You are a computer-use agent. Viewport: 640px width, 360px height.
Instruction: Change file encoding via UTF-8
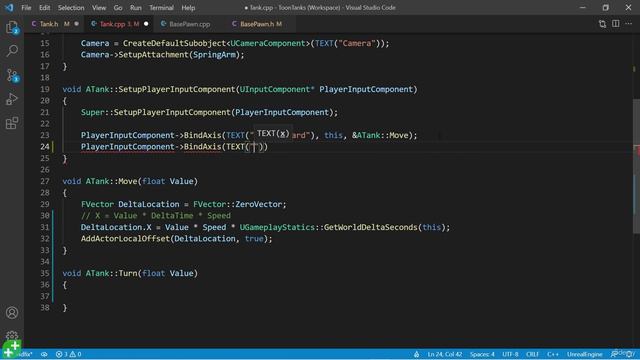coord(510,354)
